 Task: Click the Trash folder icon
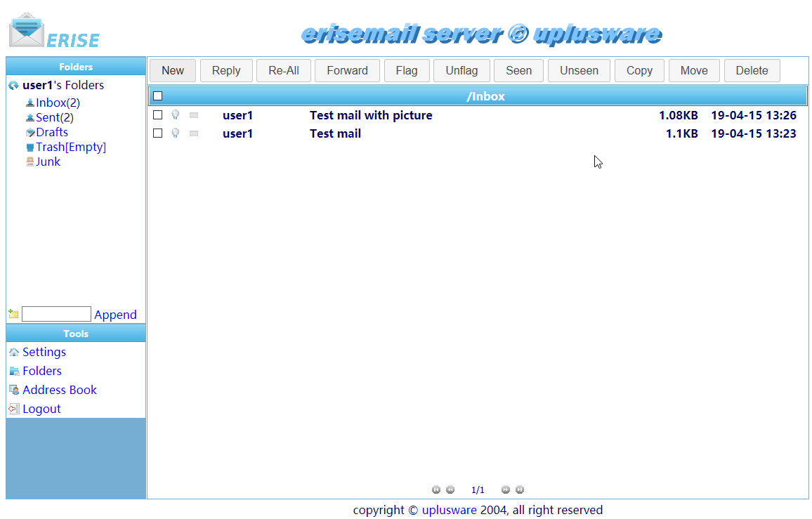30,147
